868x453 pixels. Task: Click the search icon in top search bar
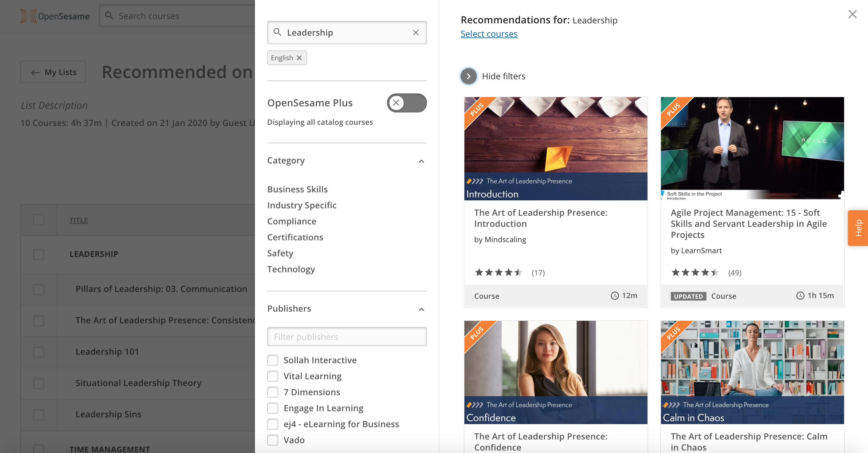[x=109, y=15]
